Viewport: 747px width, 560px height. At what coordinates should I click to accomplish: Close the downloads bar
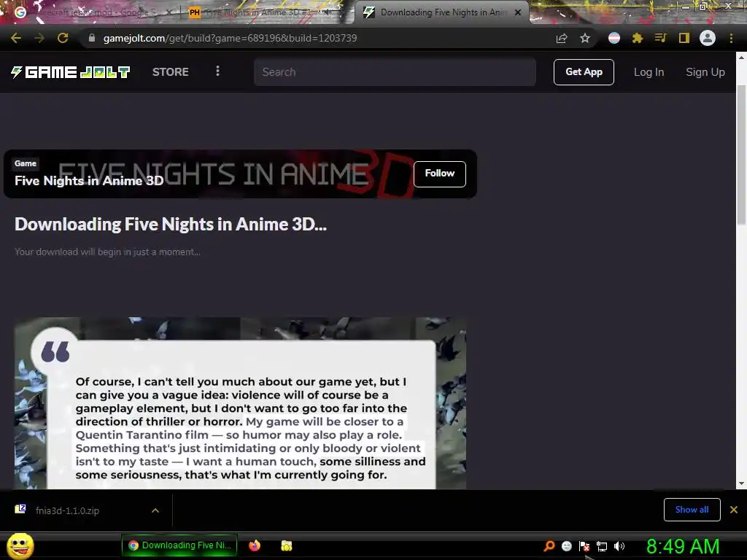(734, 510)
